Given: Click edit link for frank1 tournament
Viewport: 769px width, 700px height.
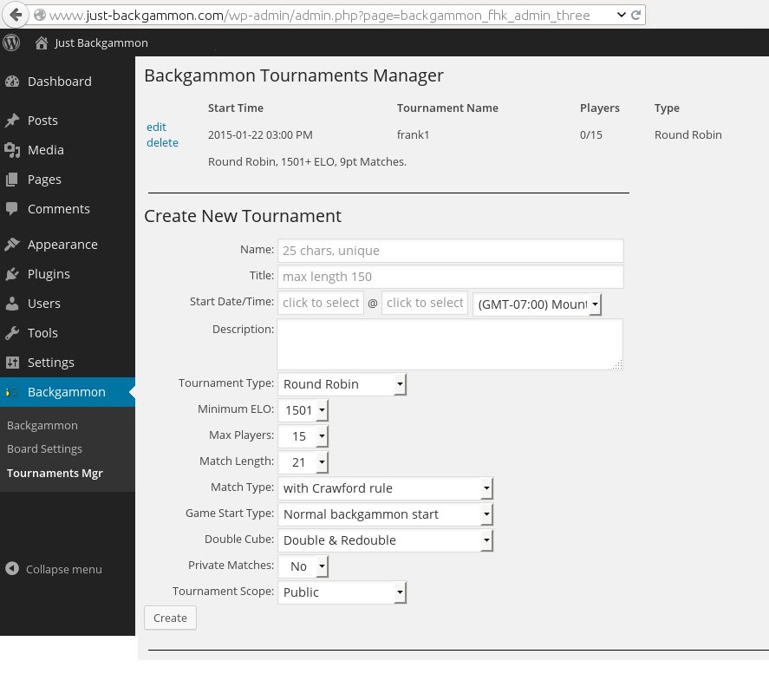Looking at the screenshot, I should (156, 127).
